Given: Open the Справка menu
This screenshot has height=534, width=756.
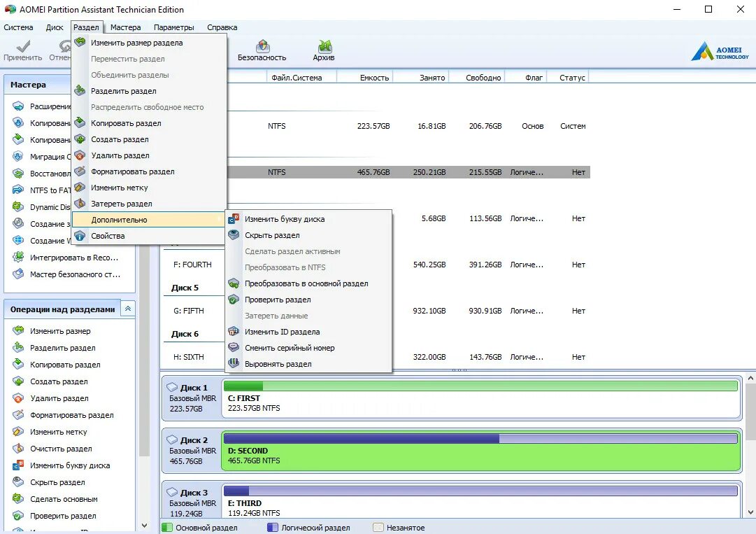Looking at the screenshot, I should [222, 27].
